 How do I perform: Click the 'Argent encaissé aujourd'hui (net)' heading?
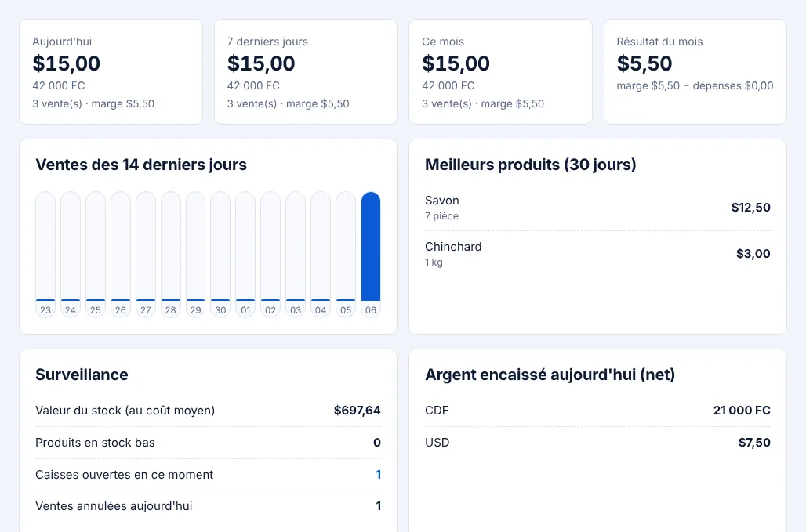tap(550, 375)
